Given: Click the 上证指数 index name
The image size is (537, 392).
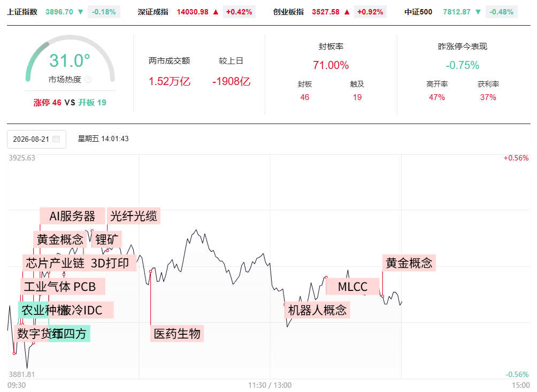Looking at the screenshot, I should pos(22,12).
